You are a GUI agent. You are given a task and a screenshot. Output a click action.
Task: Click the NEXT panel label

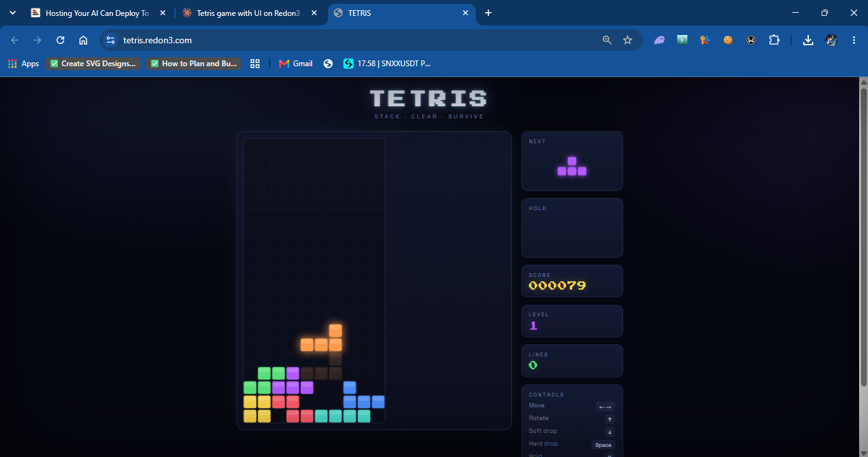point(537,141)
